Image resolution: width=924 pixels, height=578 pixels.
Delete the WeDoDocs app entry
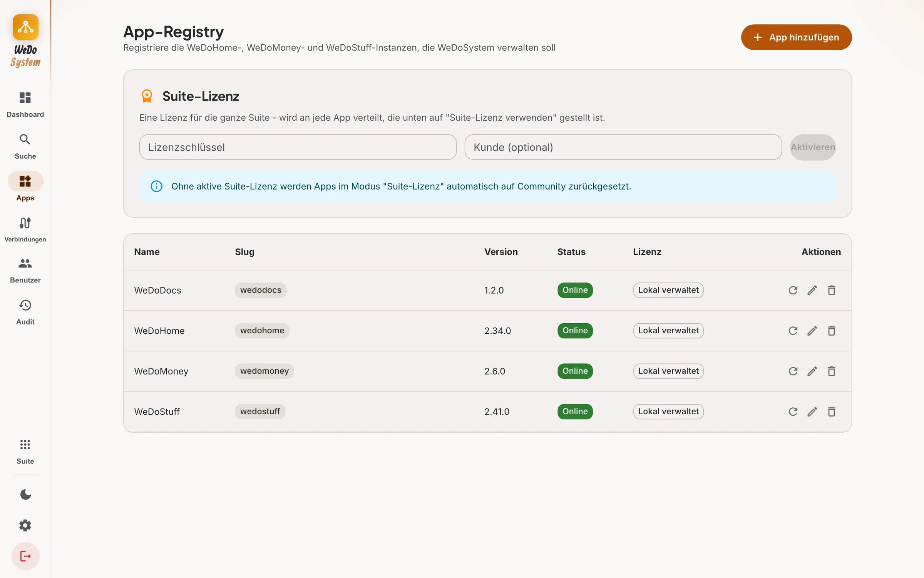pyautogui.click(x=832, y=290)
